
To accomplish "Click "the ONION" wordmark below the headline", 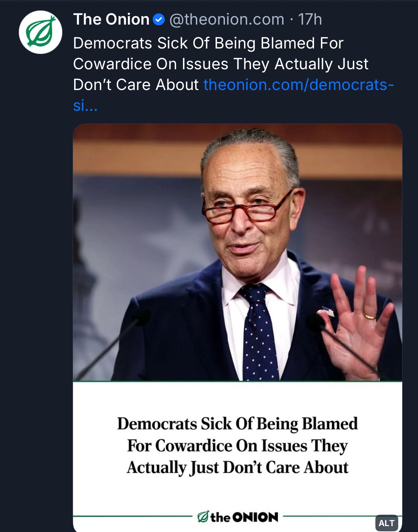I will tap(244, 517).
